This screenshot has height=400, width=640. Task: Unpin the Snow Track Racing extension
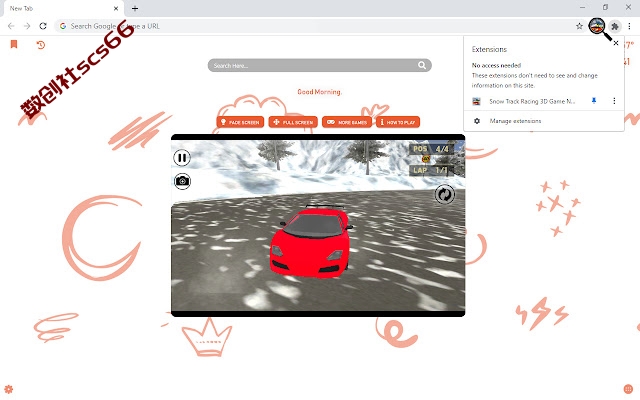coord(594,101)
